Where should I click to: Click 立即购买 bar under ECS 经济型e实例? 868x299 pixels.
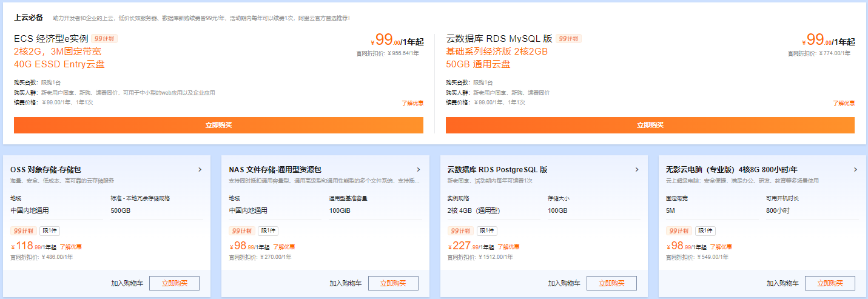(x=218, y=125)
